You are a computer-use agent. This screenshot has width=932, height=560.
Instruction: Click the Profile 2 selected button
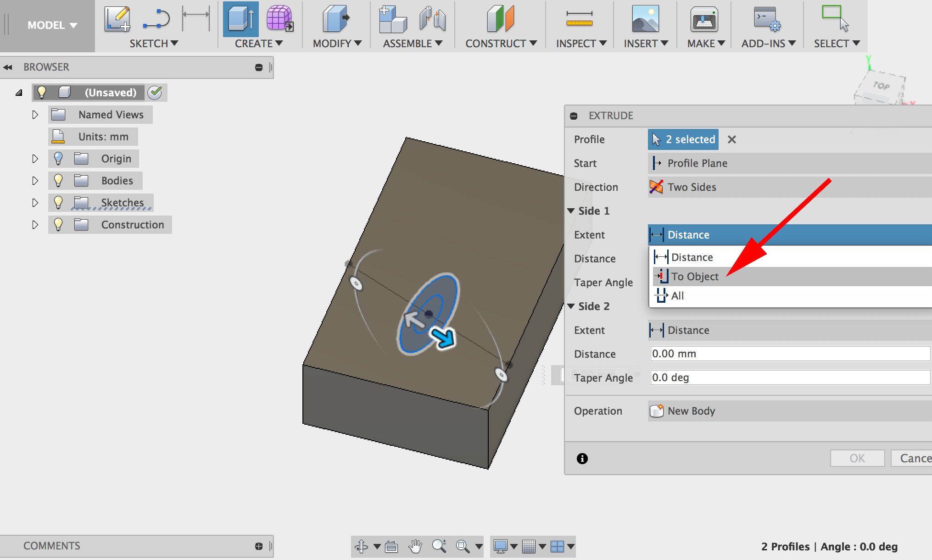click(x=683, y=139)
